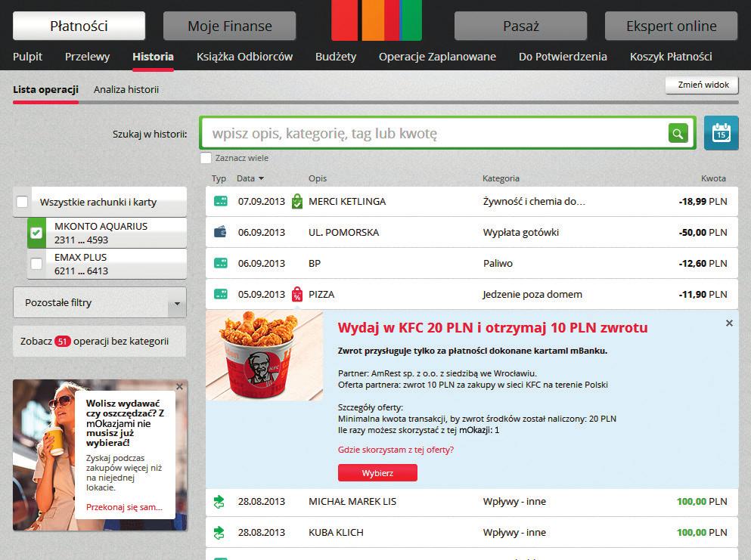Click wallet icon of UL. POMORSKA row
This screenshot has width=751, height=560.
pyautogui.click(x=220, y=232)
